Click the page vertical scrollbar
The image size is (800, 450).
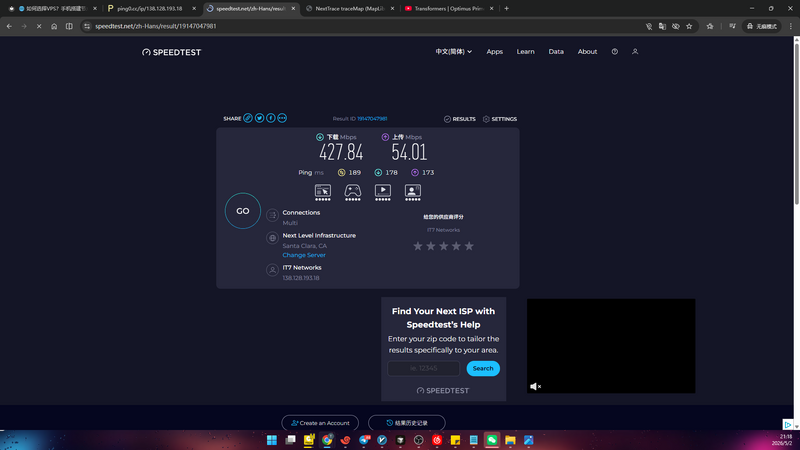point(796,125)
